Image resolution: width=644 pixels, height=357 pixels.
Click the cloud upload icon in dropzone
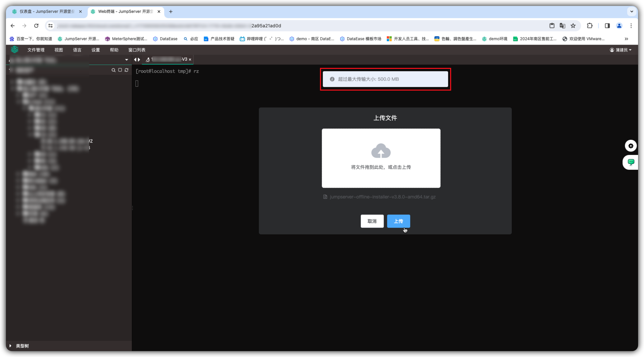pos(381,151)
